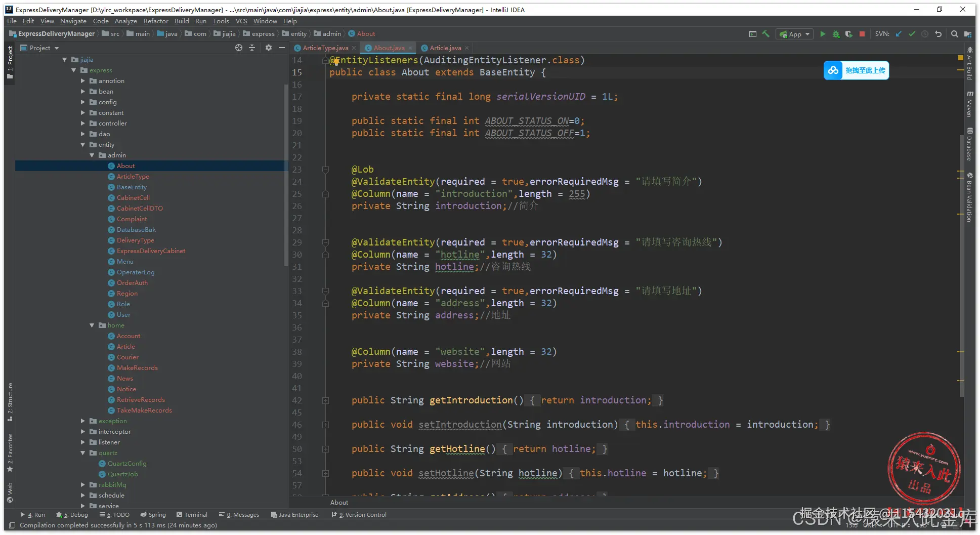This screenshot has height=535, width=980.
Task: Toggle the Terminal tool window
Action: click(x=192, y=515)
